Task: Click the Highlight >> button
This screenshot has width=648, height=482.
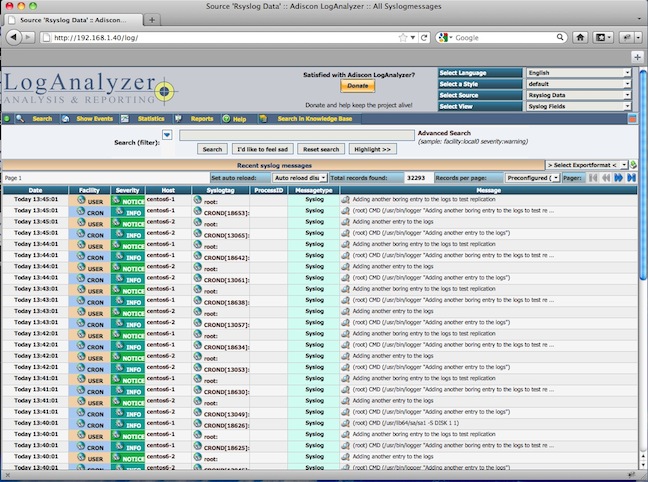Action: (372, 149)
